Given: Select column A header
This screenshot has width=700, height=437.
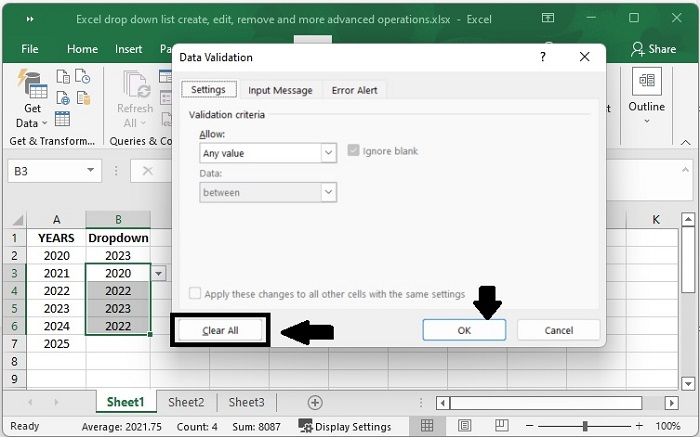Looking at the screenshot, I should pos(56,220).
